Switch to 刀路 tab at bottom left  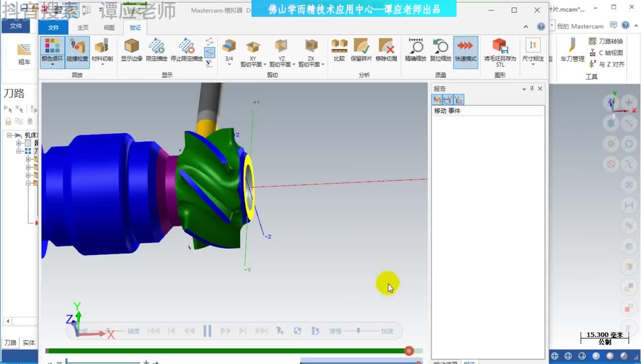click(10, 343)
